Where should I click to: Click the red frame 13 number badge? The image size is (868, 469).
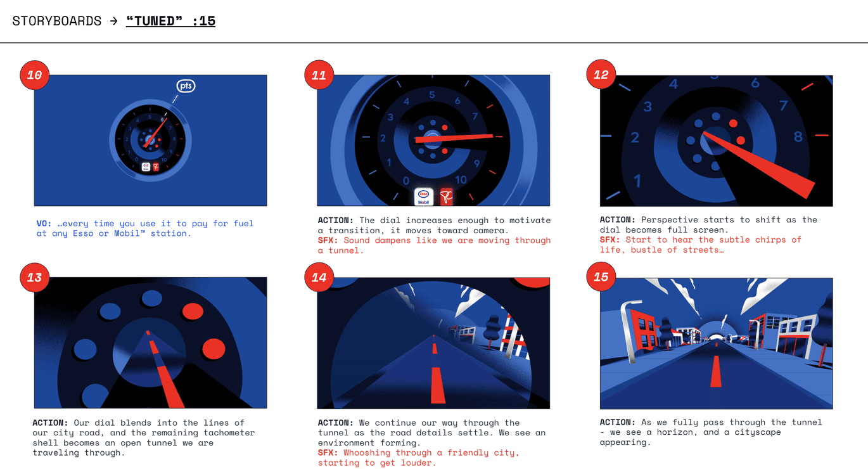[x=34, y=278]
